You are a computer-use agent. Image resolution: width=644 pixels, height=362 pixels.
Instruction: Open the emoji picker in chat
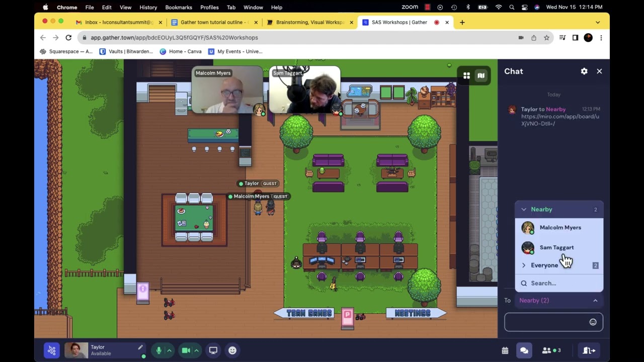(x=593, y=322)
